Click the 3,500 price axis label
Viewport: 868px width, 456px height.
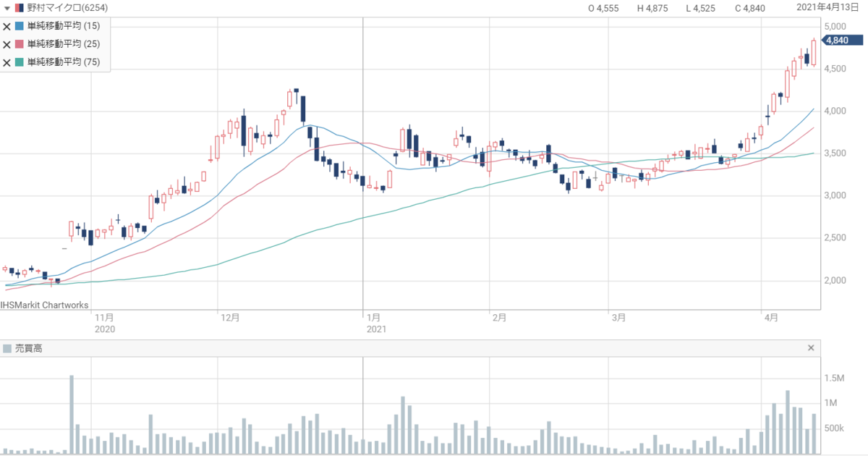(837, 153)
